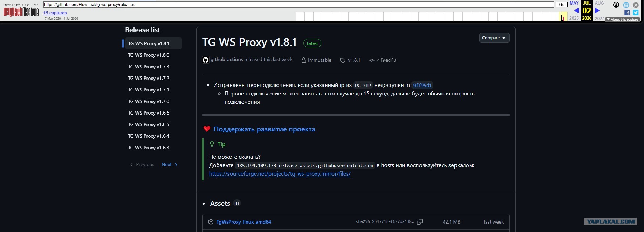Go to next capture blue arrow
This screenshot has width=644, height=232.
click(597, 11)
